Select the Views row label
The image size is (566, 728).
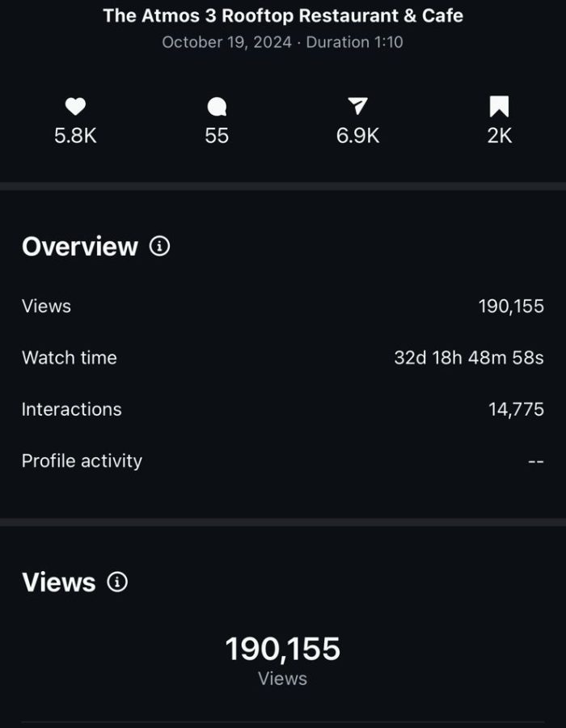point(47,307)
